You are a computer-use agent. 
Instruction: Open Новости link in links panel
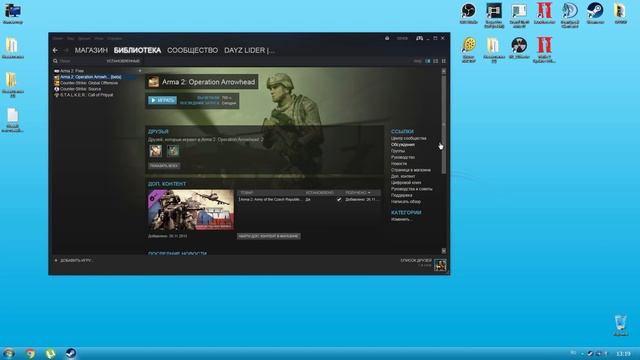(399, 164)
